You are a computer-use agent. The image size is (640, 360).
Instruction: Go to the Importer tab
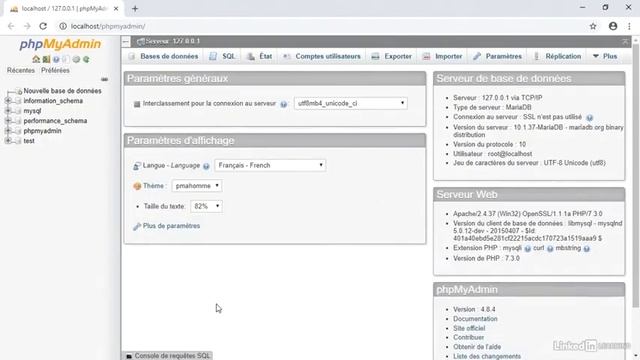click(442, 56)
